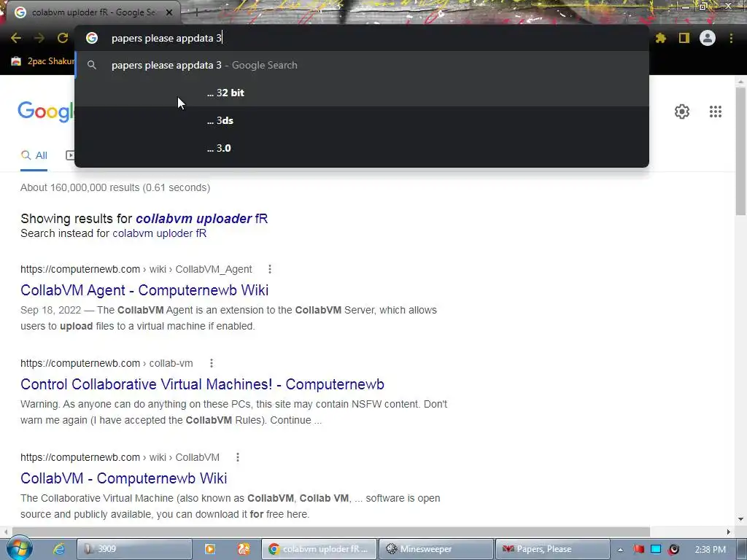Open options for the collab-vm result

click(x=212, y=363)
